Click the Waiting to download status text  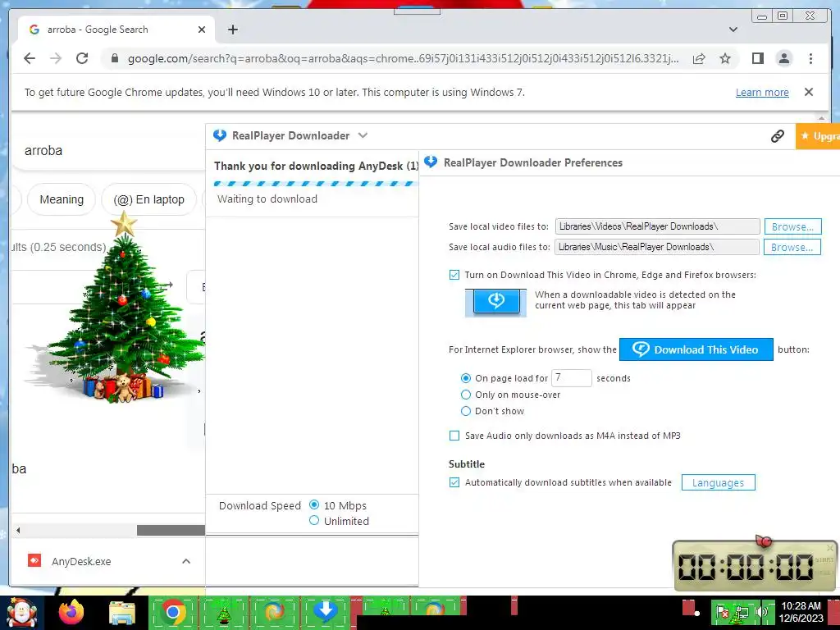pyautogui.click(x=267, y=199)
